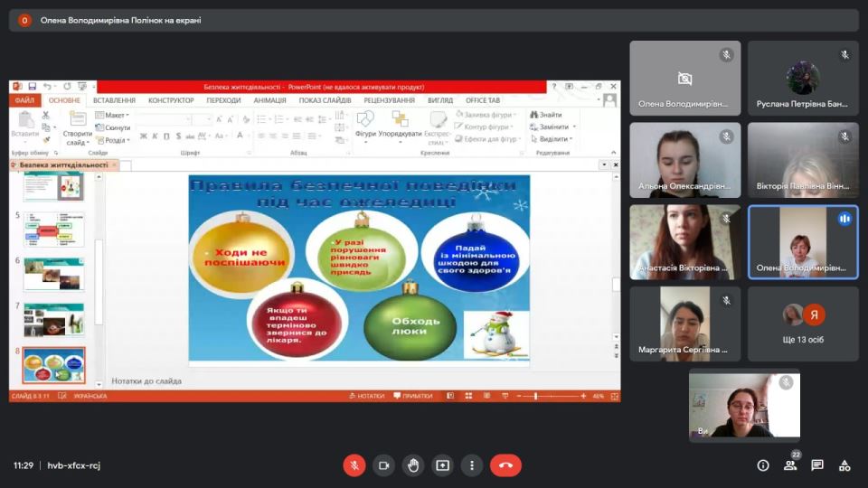Click the Скинути reset button
868x488 pixels.
pyautogui.click(x=113, y=127)
